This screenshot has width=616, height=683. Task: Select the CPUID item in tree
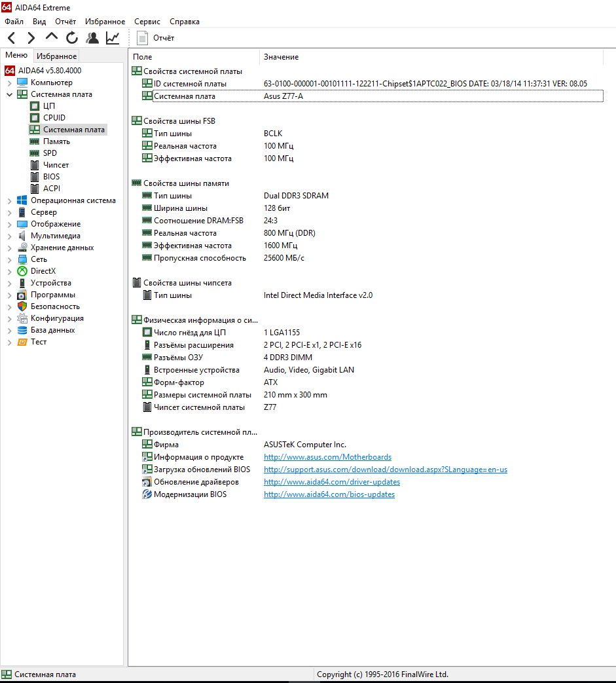pyautogui.click(x=54, y=118)
